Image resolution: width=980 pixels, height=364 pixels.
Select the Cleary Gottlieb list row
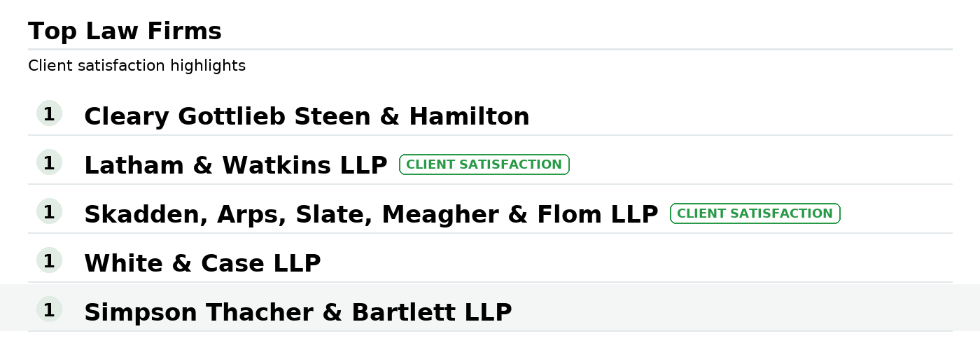click(x=700, y=115)
